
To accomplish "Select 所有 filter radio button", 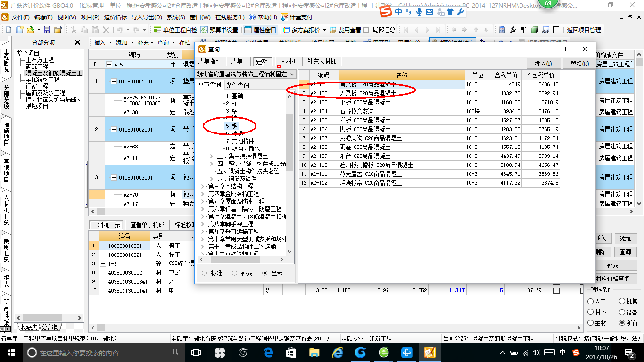I will click(622, 323).
